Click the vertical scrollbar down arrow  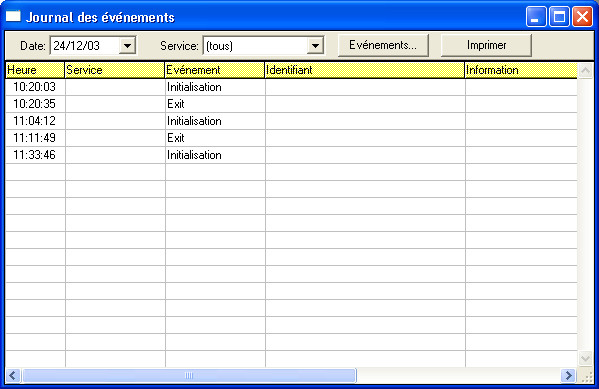(585, 358)
